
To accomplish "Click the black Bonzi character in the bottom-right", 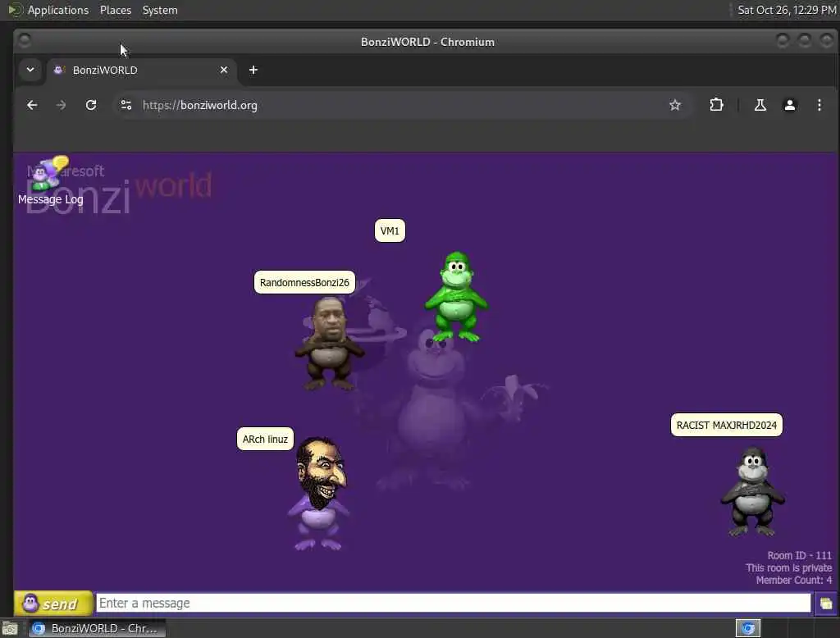I will 753,491.
